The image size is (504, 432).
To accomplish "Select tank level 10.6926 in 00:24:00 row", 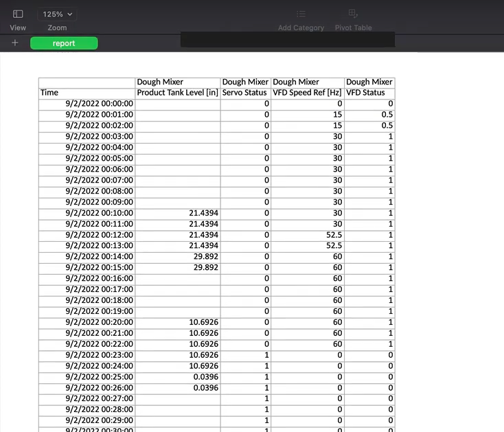I will (x=178, y=366).
